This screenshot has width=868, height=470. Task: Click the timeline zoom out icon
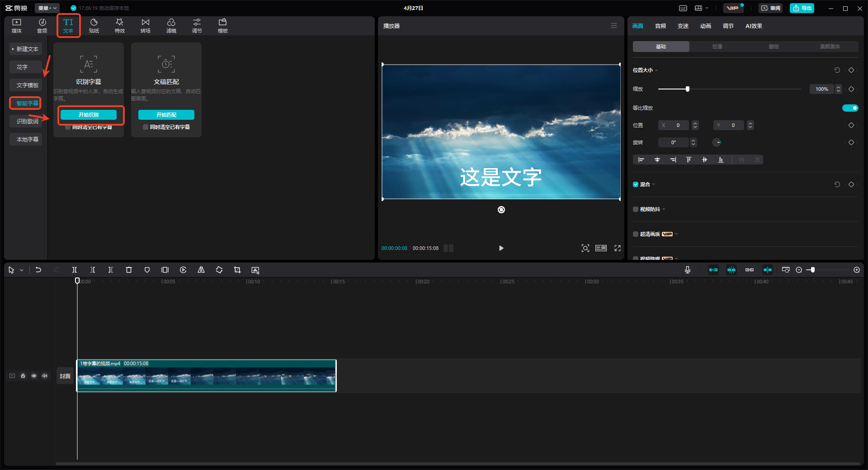coord(799,270)
